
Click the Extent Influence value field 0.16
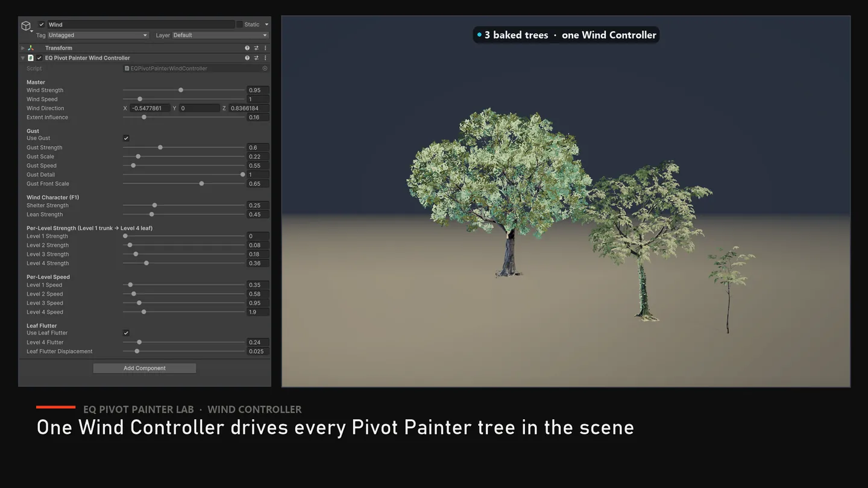[258, 117]
